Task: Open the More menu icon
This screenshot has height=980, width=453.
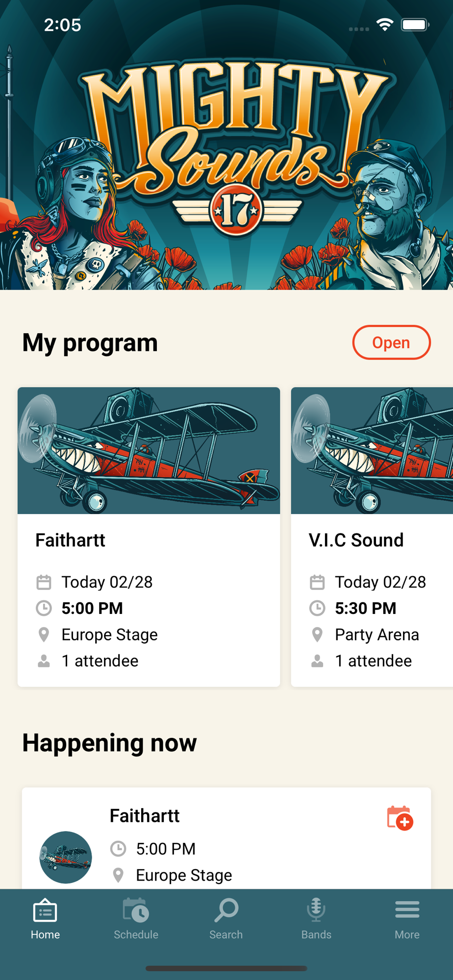Action: click(407, 911)
